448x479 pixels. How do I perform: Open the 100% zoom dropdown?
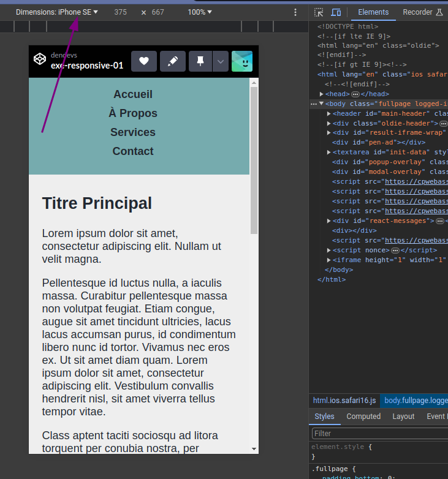pyautogui.click(x=200, y=12)
